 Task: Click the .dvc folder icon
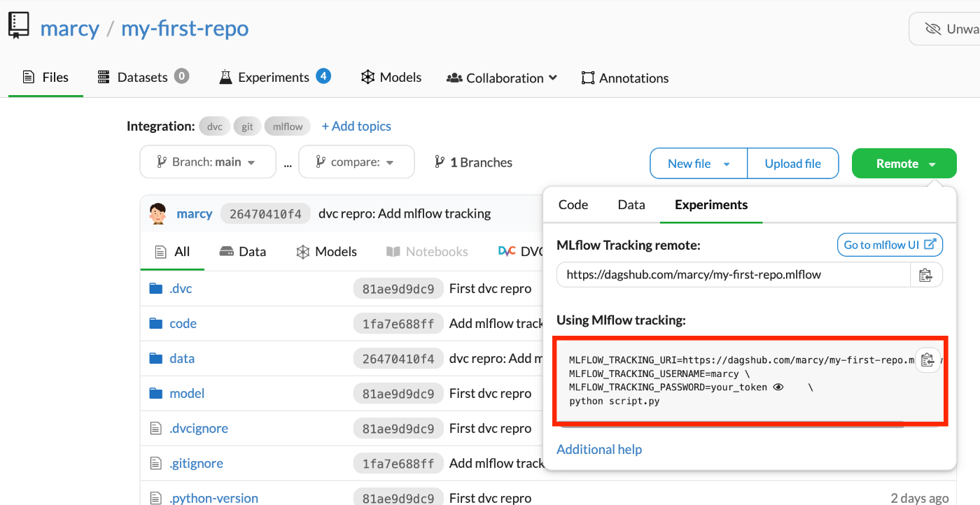pyautogui.click(x=156, y=288)
